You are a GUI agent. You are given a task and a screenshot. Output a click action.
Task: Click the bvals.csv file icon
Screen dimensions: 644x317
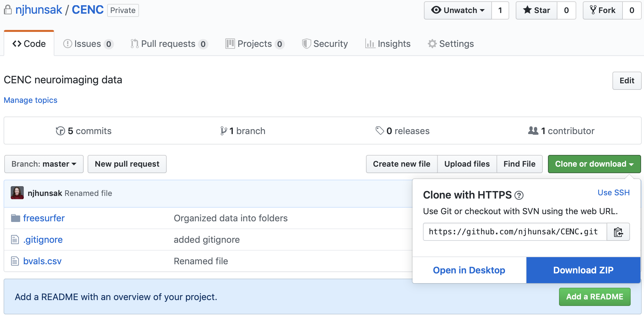15,261
